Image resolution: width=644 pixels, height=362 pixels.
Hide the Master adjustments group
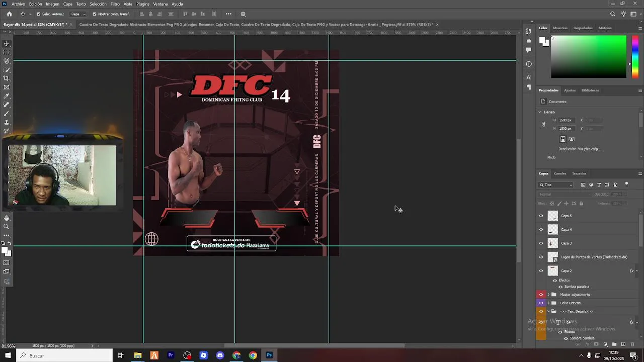coord(541,295)
